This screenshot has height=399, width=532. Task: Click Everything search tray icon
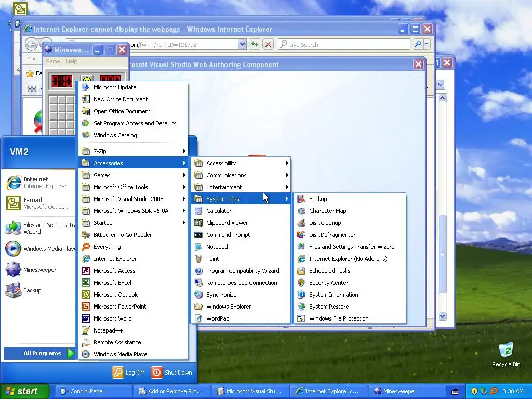(x=494, y=391)
